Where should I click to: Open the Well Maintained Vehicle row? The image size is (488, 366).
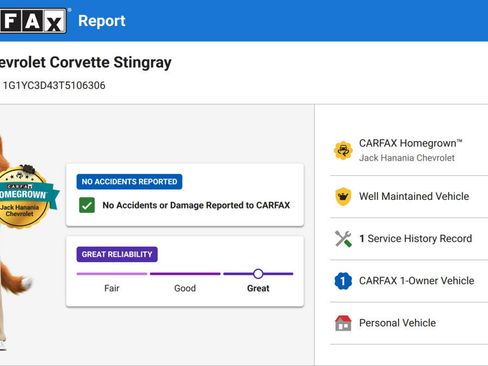[x=409, y=196]
